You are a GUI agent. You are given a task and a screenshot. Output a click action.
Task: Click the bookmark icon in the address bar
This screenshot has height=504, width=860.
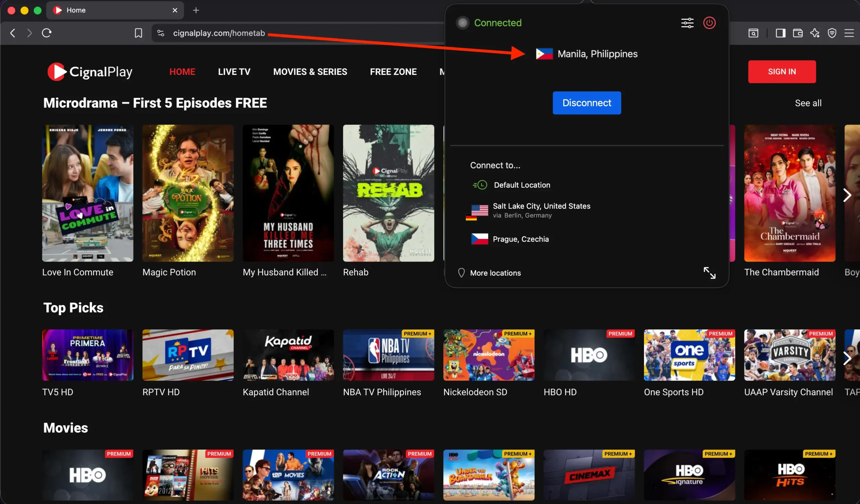tap(138, 33)
